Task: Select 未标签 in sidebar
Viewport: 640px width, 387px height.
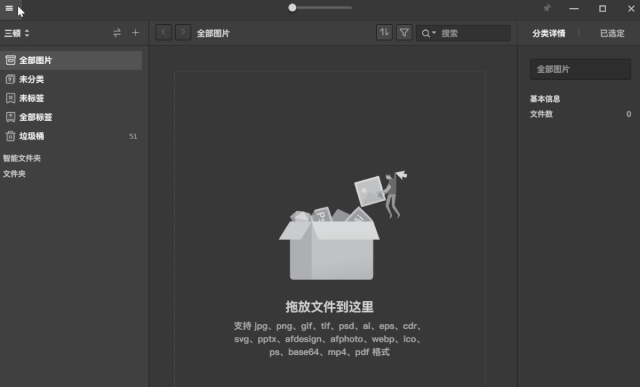Action: tap(71, 98)
